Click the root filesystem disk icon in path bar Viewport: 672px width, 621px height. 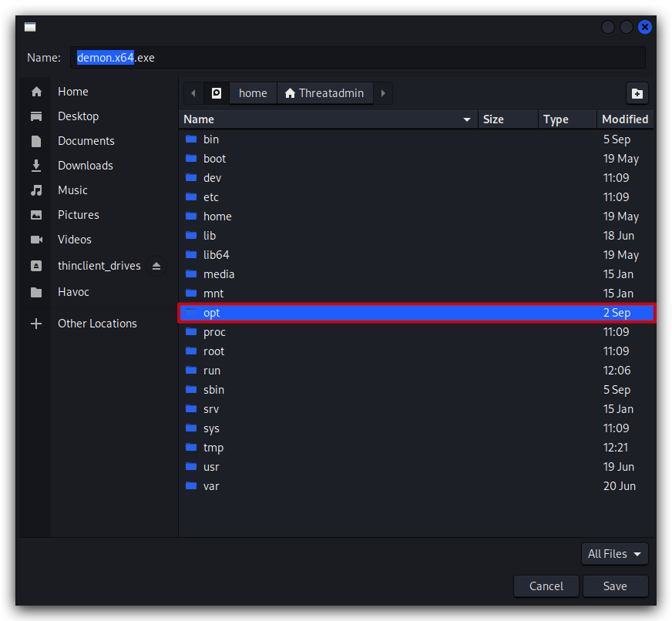(217, 93)
